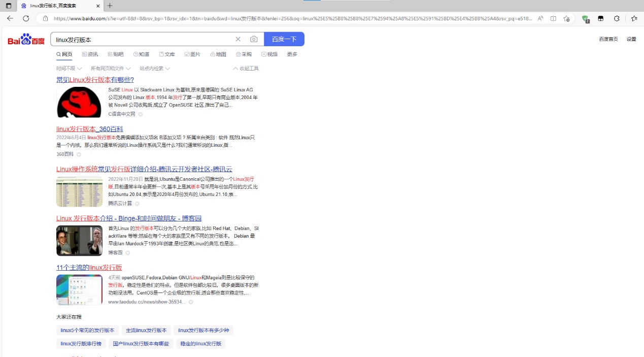Viewport: 644px width, 357px height.
Task: Expand the 时间不限 time filter
Action: point(69,69)
